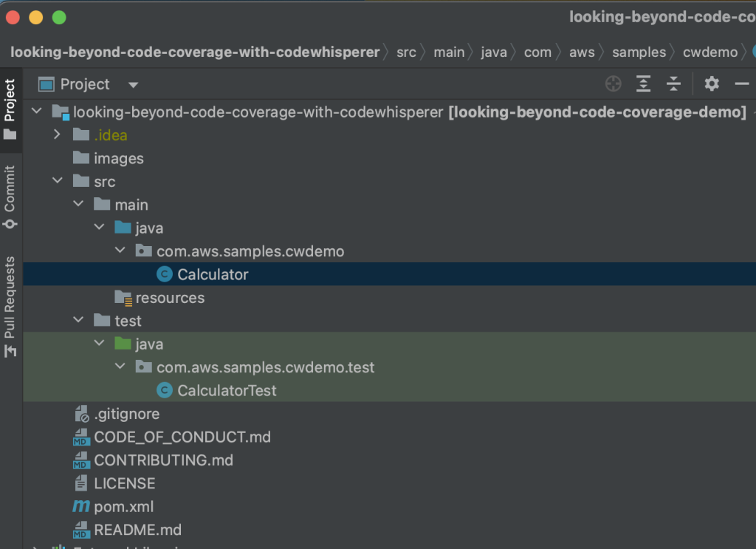Screen dimensions: 756x549
Task: Click the Select Opened File crosshair icon
Action: tap(614, 83)
